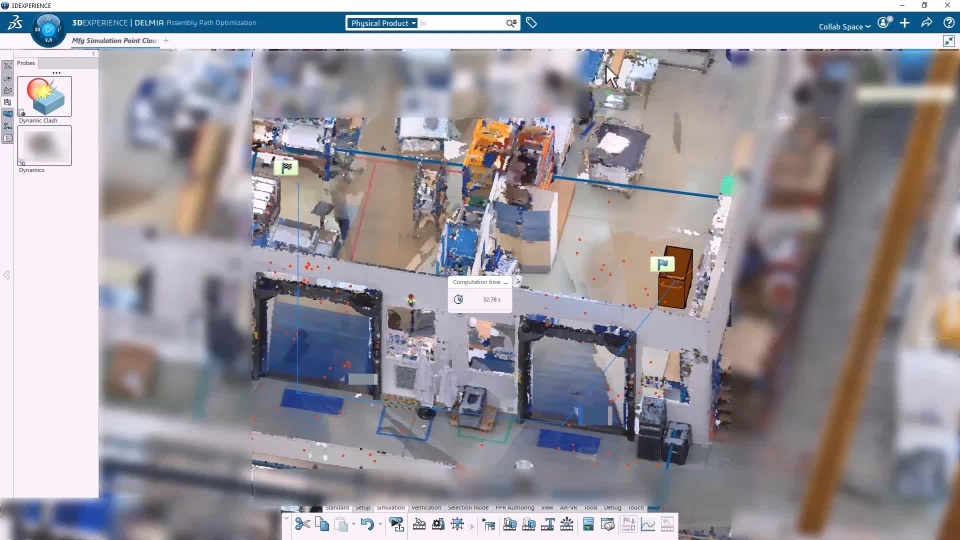Open the Collab Space dropdown
This screenshot has width=960, height=540.
[x=844, y=26]
